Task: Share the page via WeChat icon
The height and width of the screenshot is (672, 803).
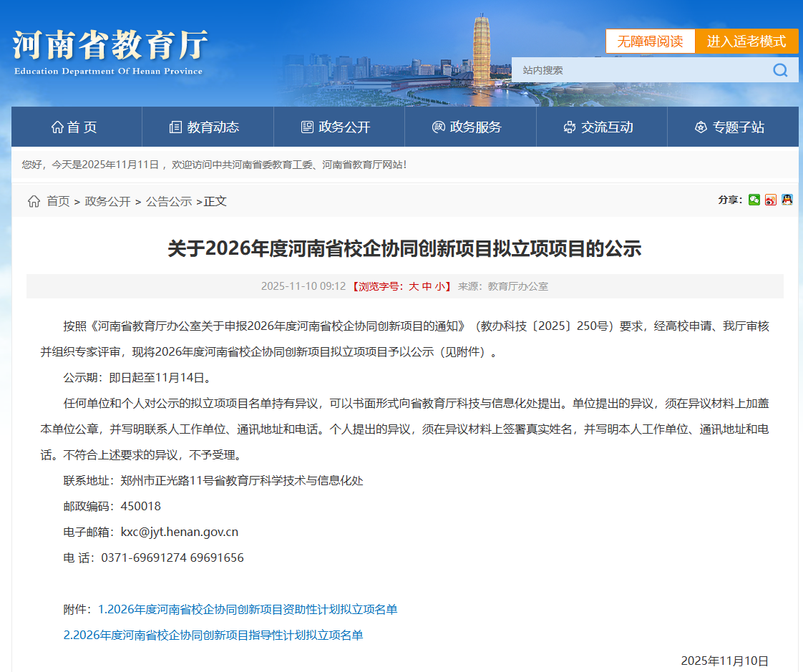Action: [x=754, y=200]
